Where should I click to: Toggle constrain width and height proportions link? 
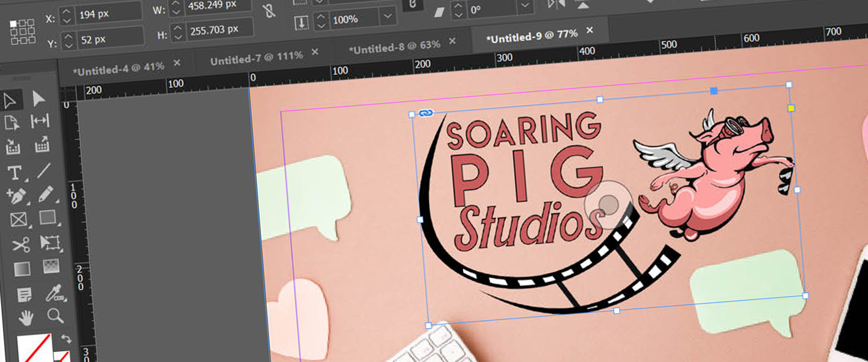269,10
